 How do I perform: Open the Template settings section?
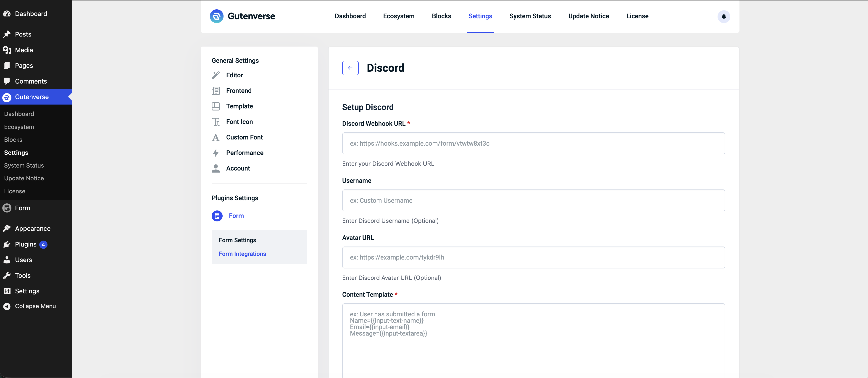pos(239,106)
